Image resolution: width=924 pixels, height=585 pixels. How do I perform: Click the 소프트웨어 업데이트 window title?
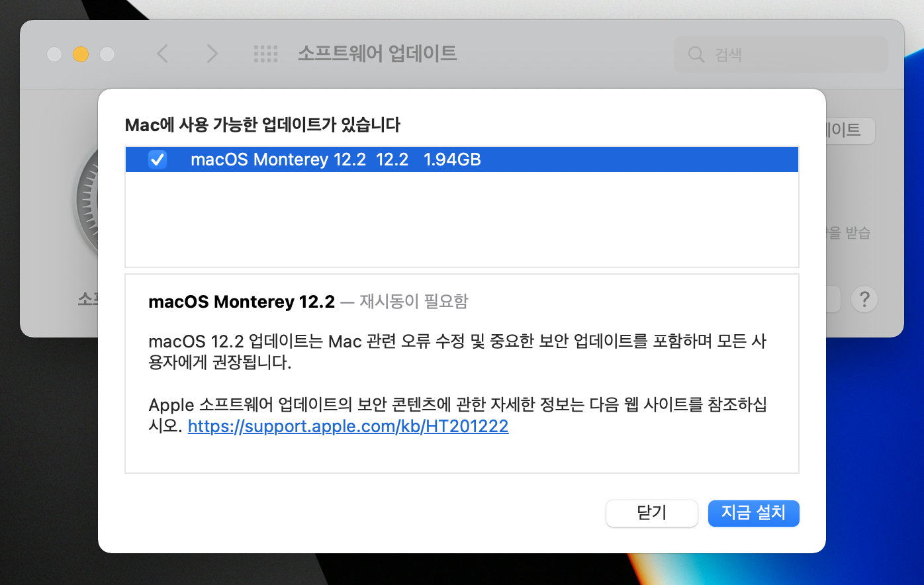click(377, 54)
